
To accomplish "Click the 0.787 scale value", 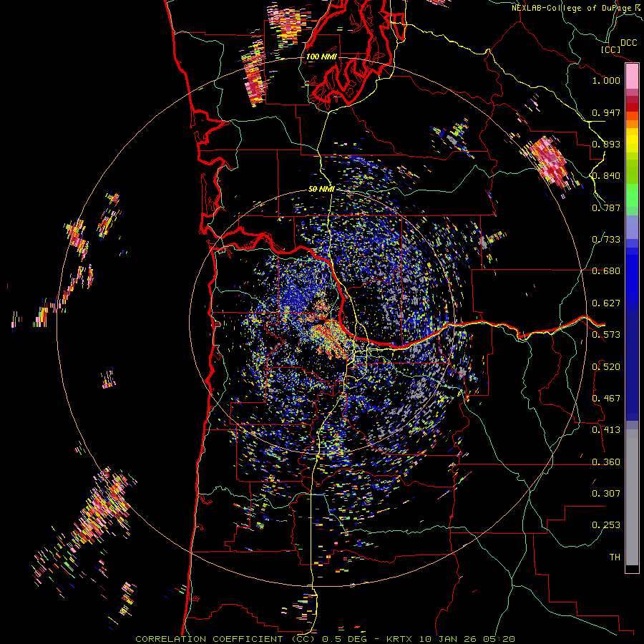I will point(606,208).
